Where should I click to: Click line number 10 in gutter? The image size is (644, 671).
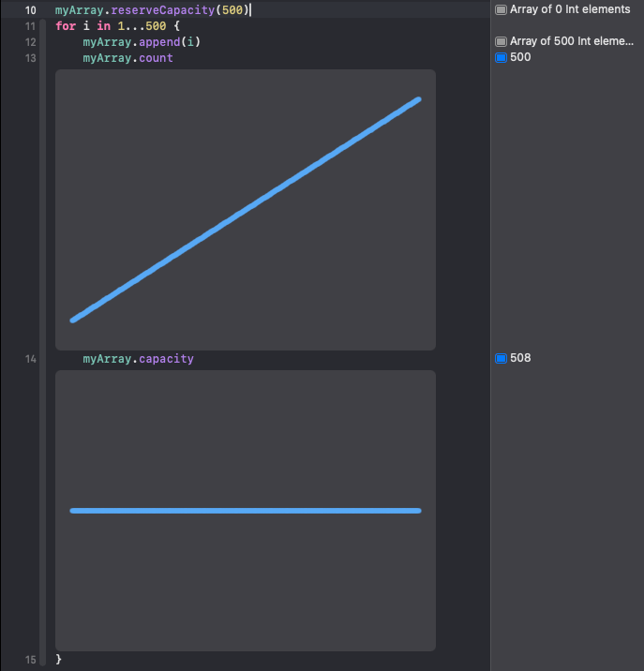pos(30,10)
